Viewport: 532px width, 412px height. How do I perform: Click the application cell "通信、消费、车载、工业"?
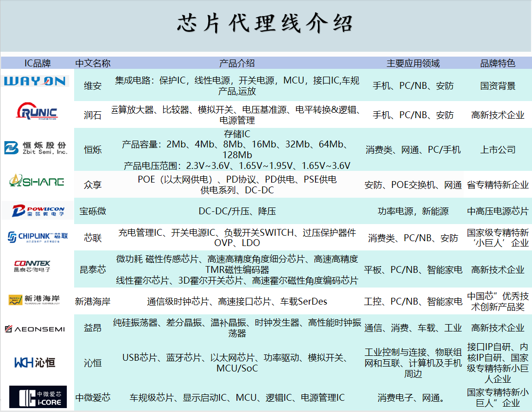pyautogui.click(x=413, y=328)
